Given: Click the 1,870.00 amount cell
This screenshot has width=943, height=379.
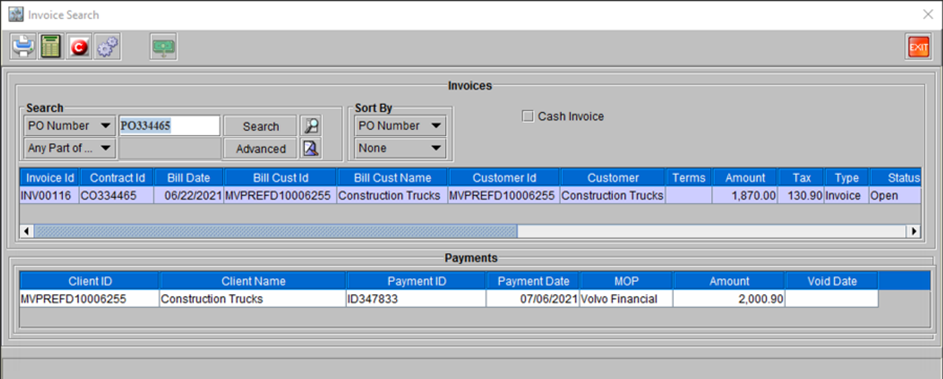Looking at the screenshot, I should click(x=745, y=196).
